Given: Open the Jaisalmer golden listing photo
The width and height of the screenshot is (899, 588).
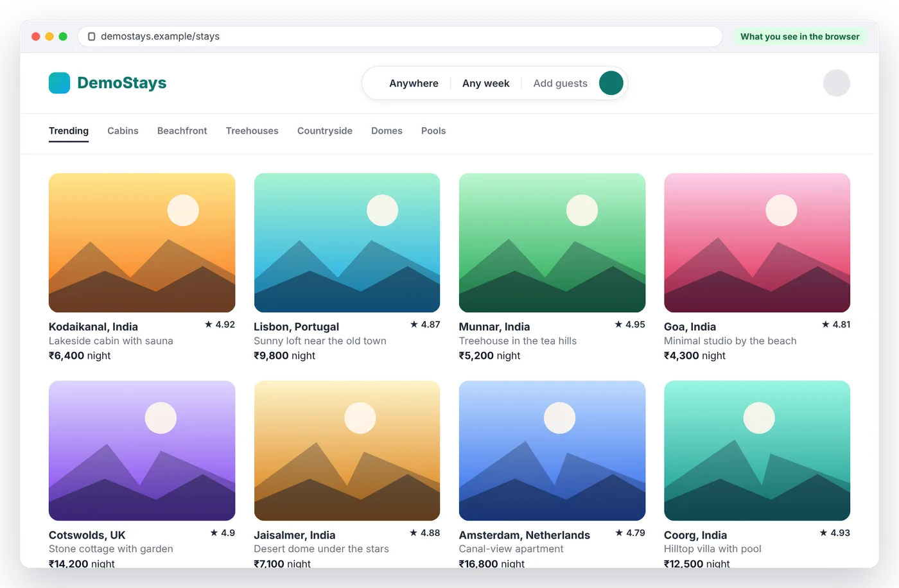Looking at the screenshot, I should pyautogui.click(x=347, y=451).
